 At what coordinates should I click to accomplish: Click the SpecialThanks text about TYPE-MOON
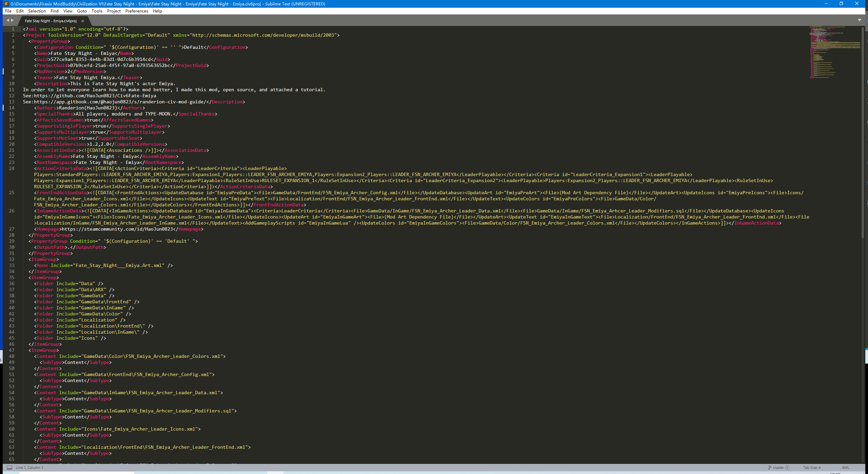[x=124, y=114]
